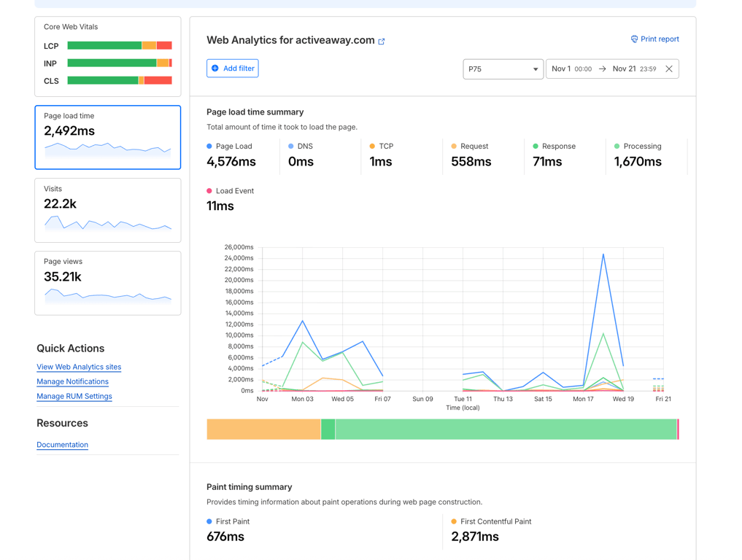Open the Nov 21 end date picker
742x560 pixels.
click(x=634, y=69)
